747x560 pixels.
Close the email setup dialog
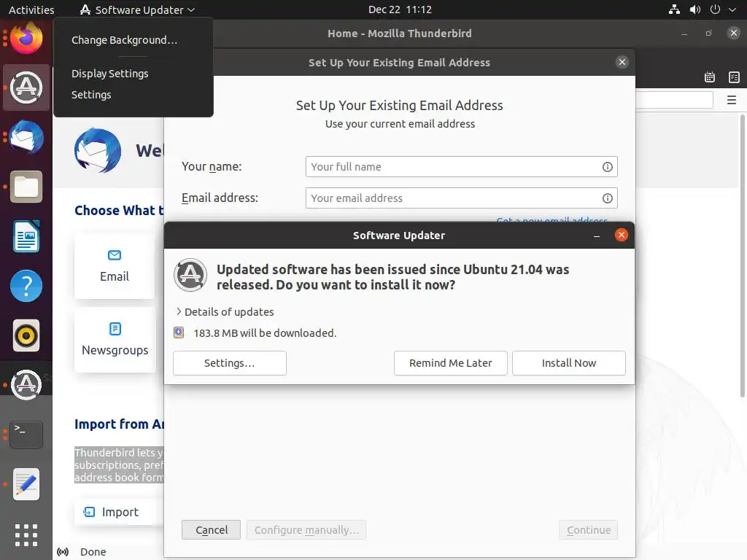(622, 62)
